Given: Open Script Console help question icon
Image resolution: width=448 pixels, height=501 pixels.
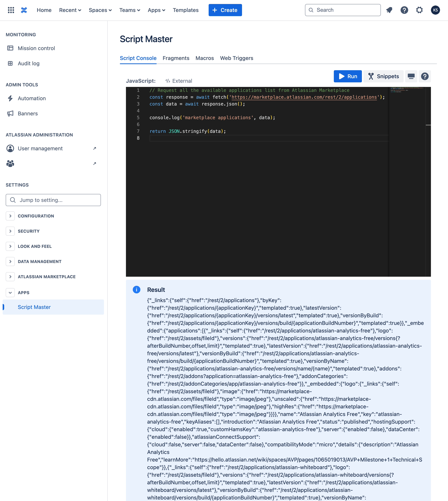Looking at the screenshot, I should 425,76.
